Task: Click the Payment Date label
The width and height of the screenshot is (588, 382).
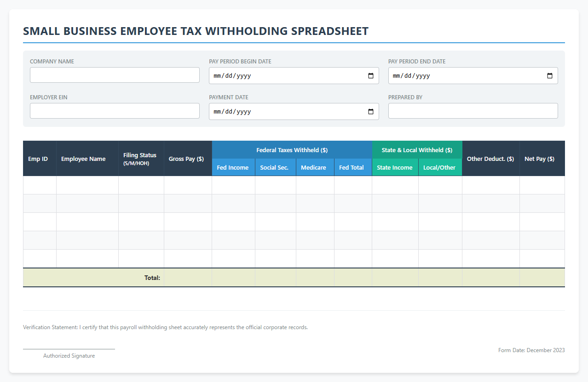Action: 229,97
